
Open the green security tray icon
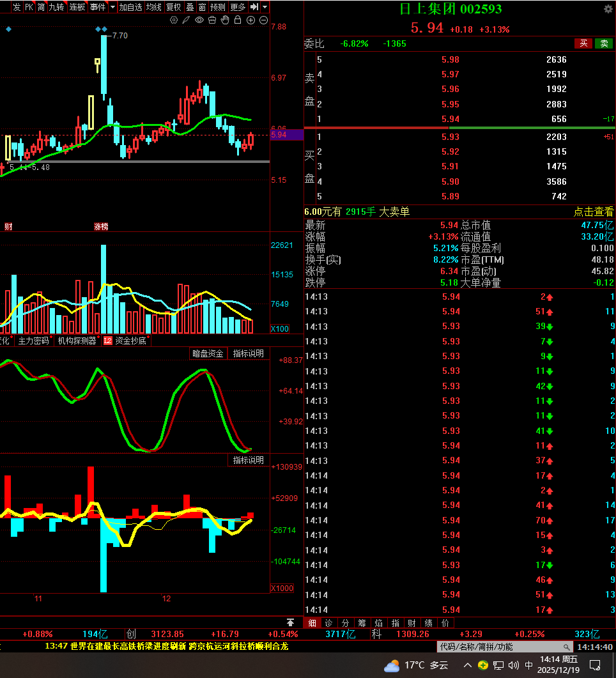[x=483, y=665]
